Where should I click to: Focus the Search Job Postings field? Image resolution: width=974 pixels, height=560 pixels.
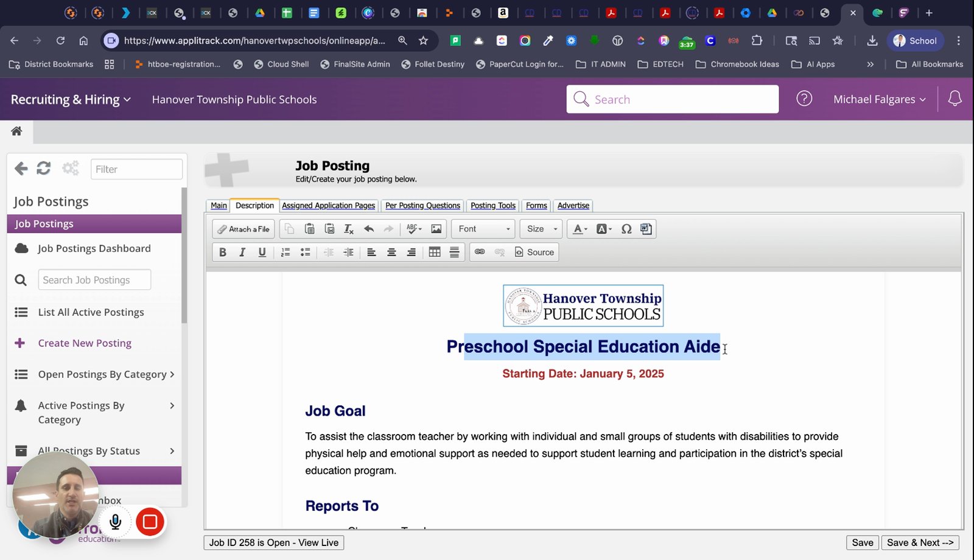94,280
